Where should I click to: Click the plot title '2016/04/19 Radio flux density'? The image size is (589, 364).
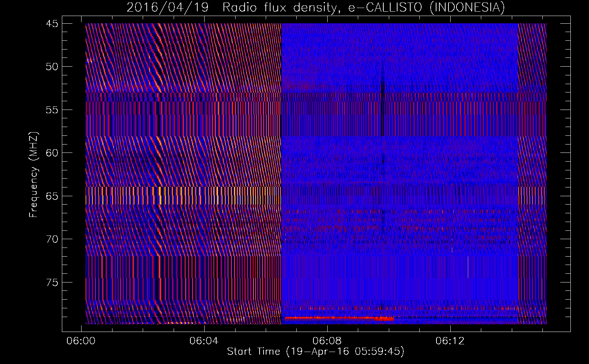(x=316, y=7)
